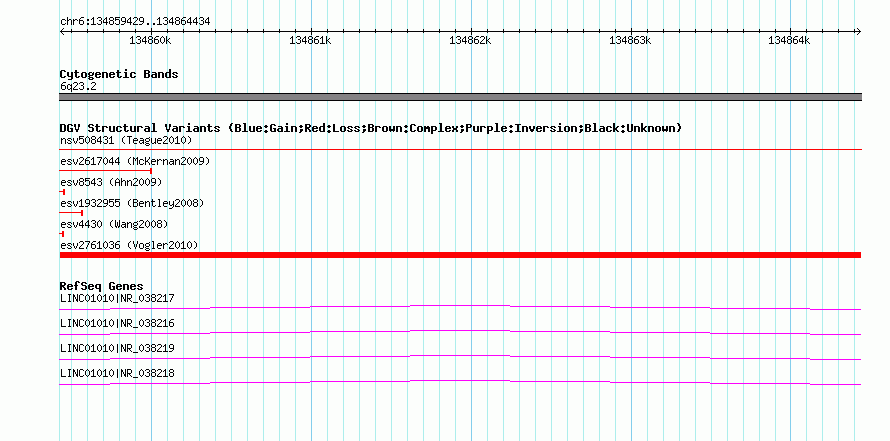Screen dimensions: 890x441
Task: Open the esv8543 (Ahn2009) variant label
Action: (x=111, y=182)
